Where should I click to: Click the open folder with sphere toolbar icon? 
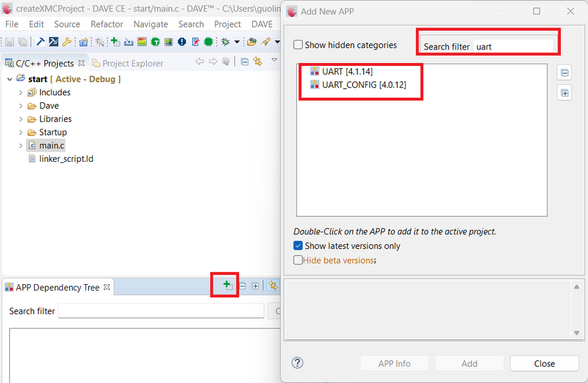[252, 42]
